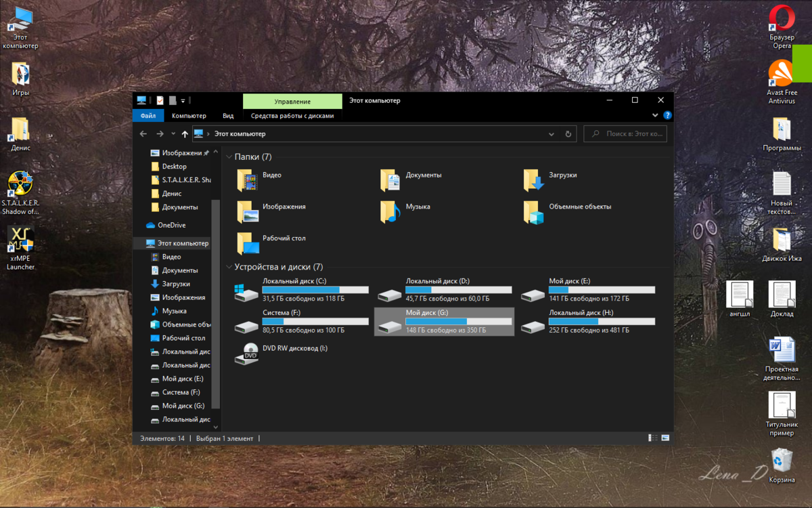Select the xrMPE Launcher desktop icon
The image size is (812, 508).
tap(20, 249)
